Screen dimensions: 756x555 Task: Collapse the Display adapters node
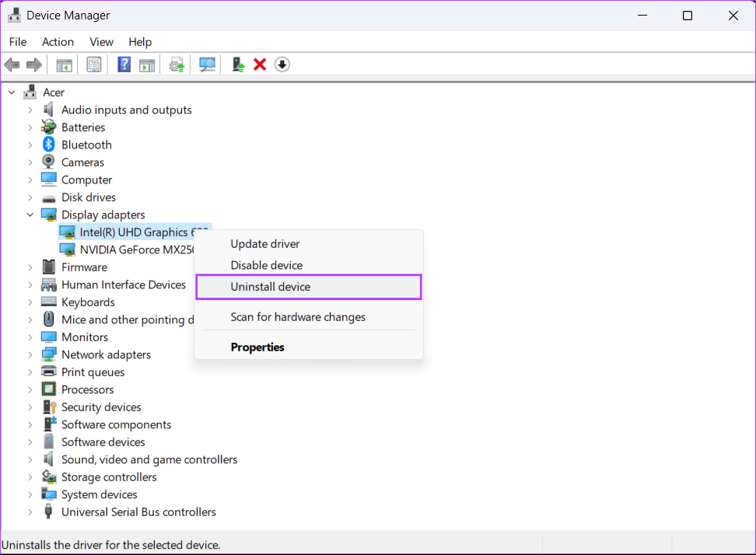coord(30,215)
